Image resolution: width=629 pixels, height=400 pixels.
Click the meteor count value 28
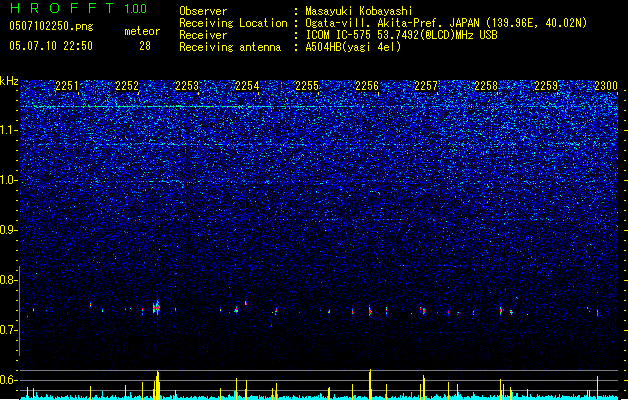click(x=145, y=46)
